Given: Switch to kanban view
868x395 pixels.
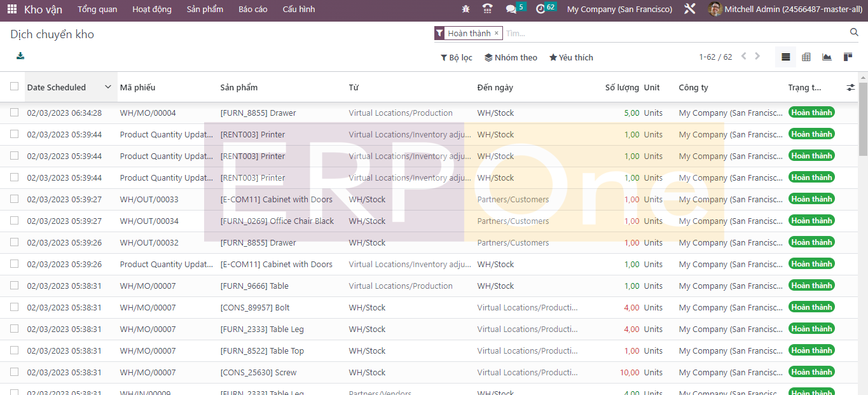Looking at the screenshot, I should click(x=848, y=57).
